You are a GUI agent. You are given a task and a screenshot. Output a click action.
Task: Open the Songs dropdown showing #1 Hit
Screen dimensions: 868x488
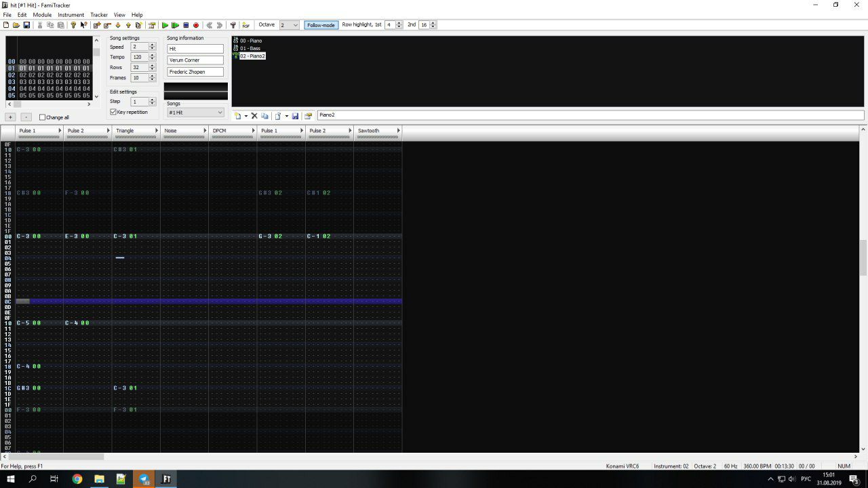195,113
